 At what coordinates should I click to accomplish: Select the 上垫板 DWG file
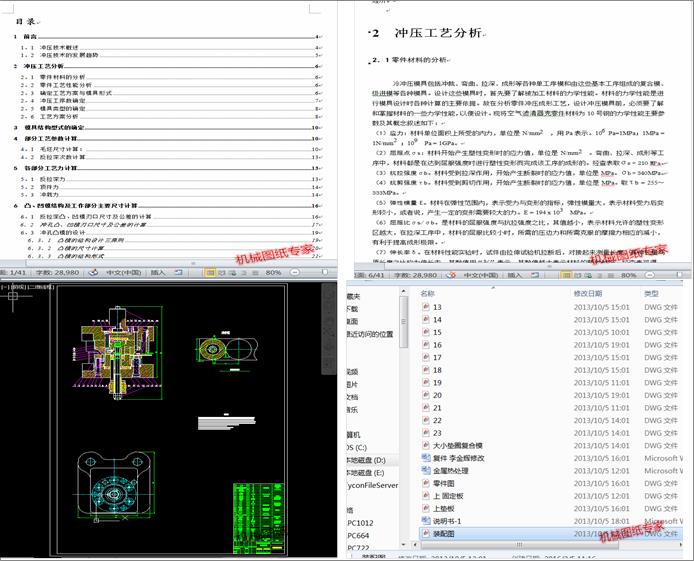coord(550,508)
